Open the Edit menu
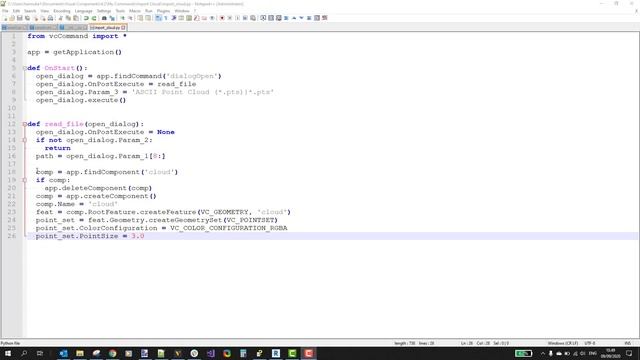 coord(16,11)
